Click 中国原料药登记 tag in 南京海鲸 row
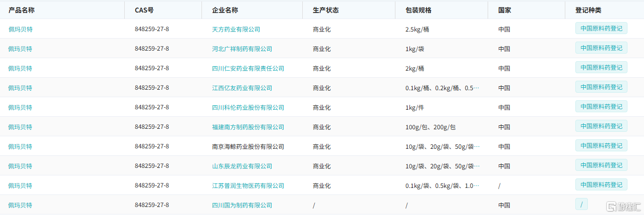 [601, 145]
